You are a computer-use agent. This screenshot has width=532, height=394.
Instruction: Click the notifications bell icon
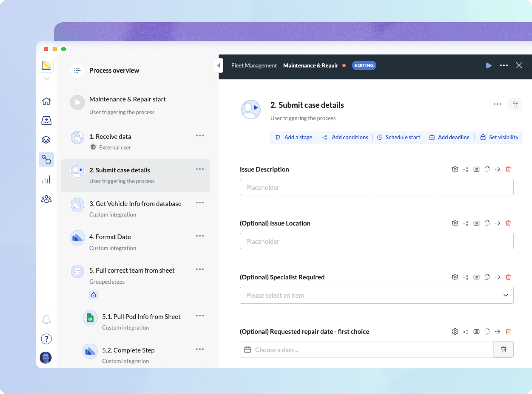pyautogui.click(x=46, y=319)
